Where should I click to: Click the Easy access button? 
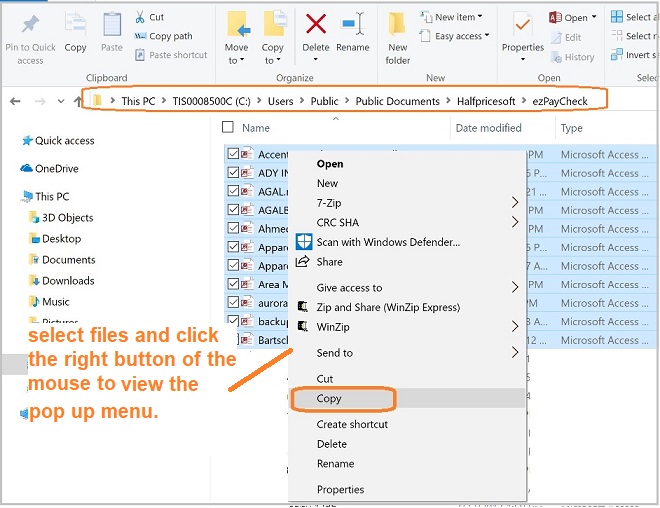459,36
